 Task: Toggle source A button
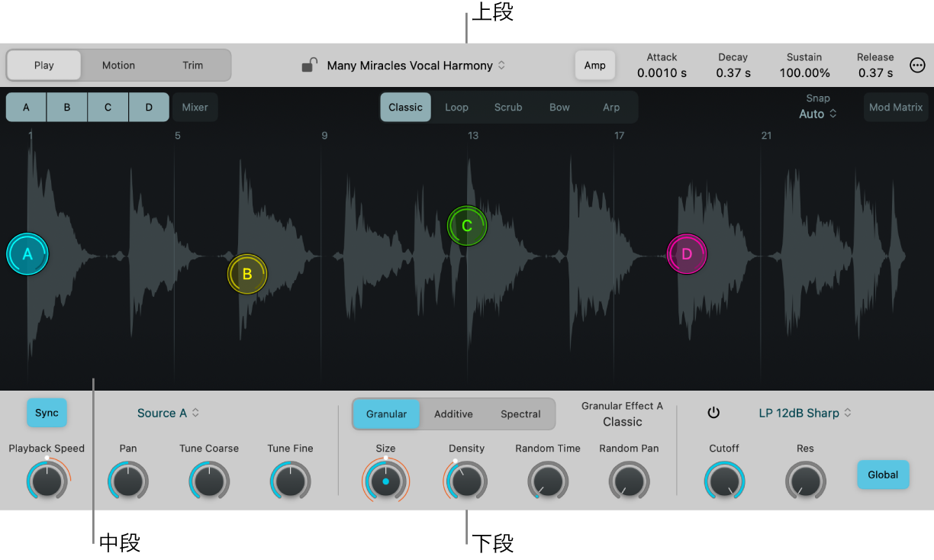[x=27, y=108]
